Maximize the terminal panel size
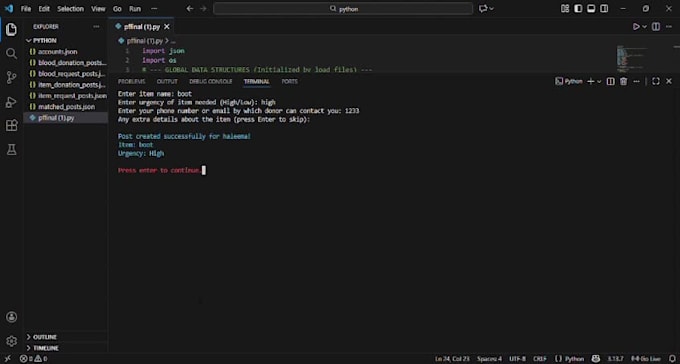Screen dimensions: 680x364 (656, 81)
